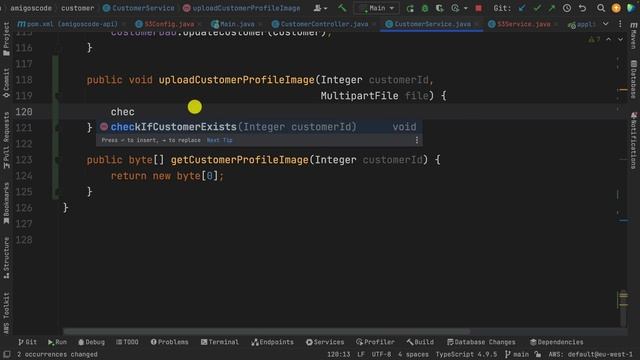Screen dimensions: 640x360
Task: Click uploadCustomerProfileImage breadcrumb
Action: click(242, 8)
